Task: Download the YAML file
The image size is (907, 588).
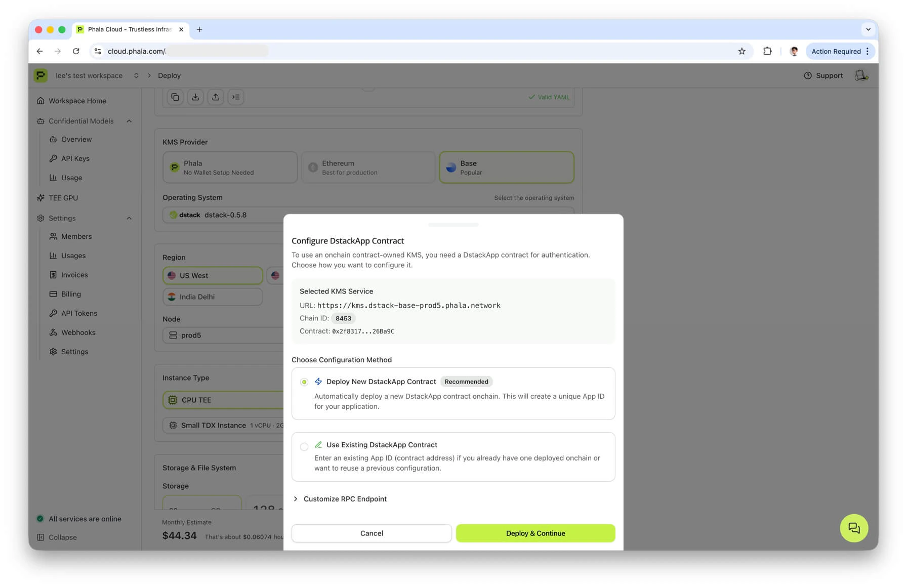Action: [195, 97]
